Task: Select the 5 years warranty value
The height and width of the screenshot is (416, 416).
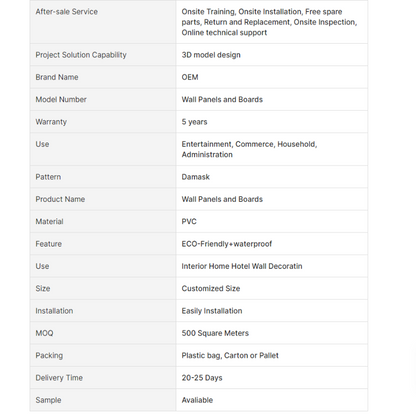Action: point(194,122)
